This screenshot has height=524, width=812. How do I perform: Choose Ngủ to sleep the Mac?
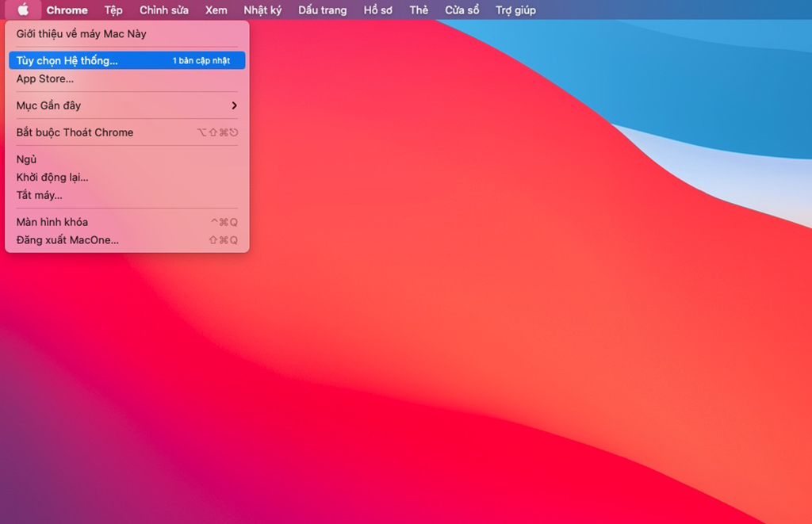[127, 159]
